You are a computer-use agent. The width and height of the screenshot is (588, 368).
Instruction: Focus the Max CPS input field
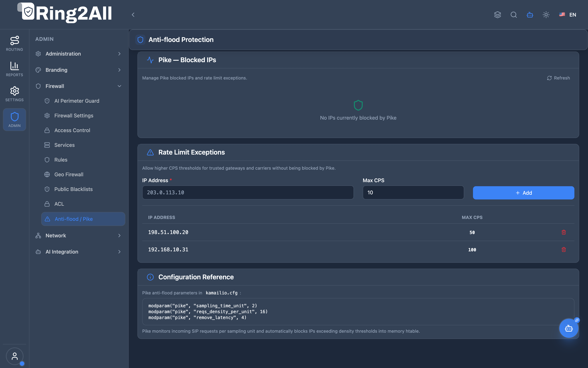413,192
